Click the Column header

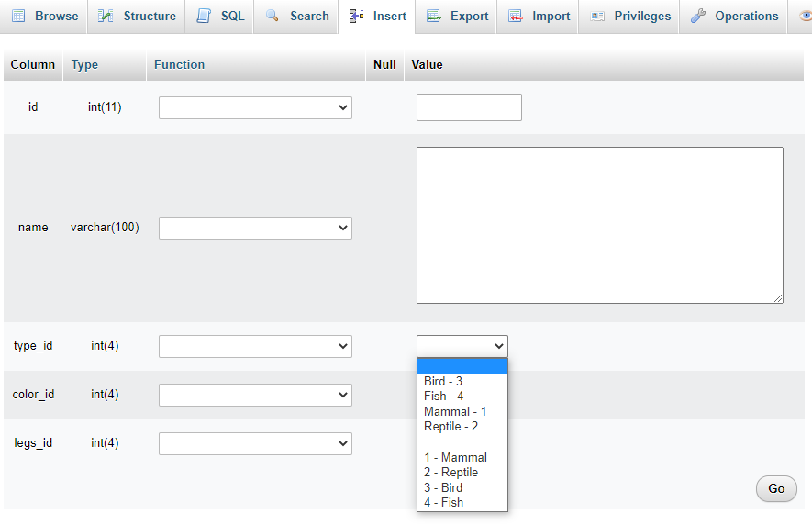point(33,65)
